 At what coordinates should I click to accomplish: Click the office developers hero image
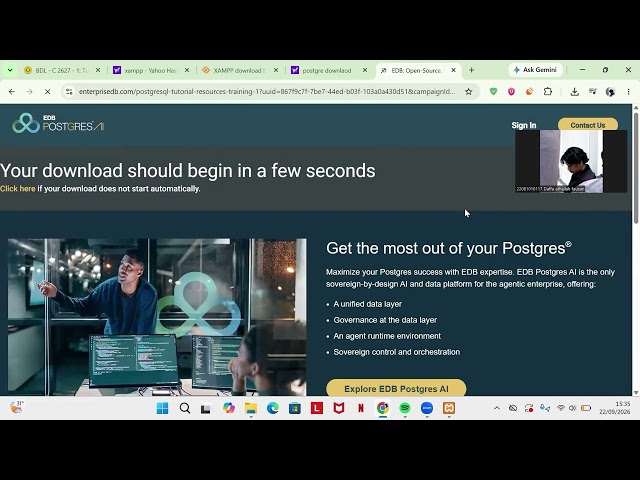click(x=157, y=317)
